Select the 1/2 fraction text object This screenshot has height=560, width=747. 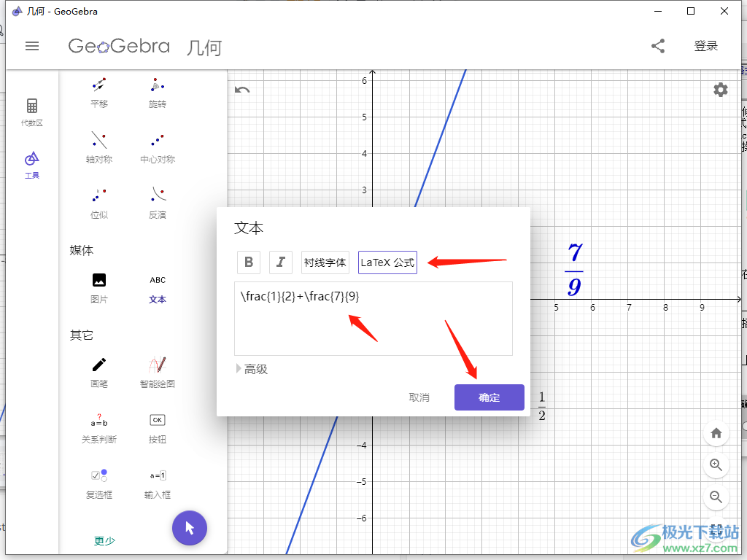coord(542,406)
